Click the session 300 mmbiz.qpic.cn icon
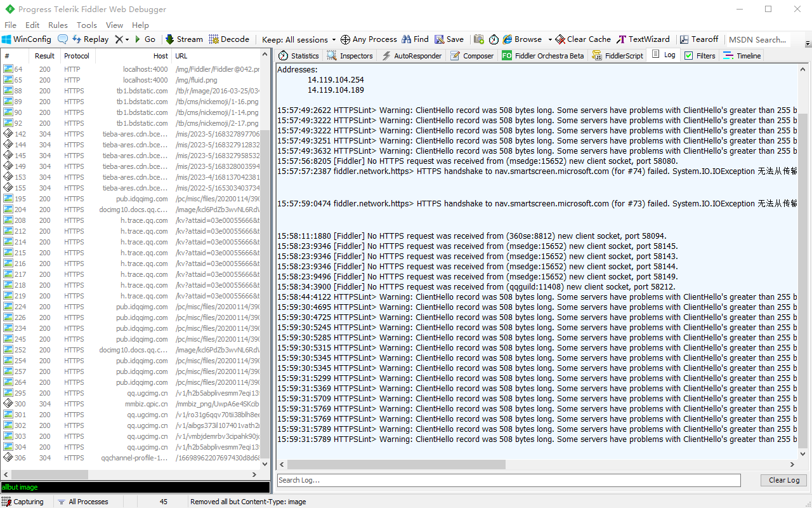Image resolution: width=812 pixels, height=508 pixels. 8,404
